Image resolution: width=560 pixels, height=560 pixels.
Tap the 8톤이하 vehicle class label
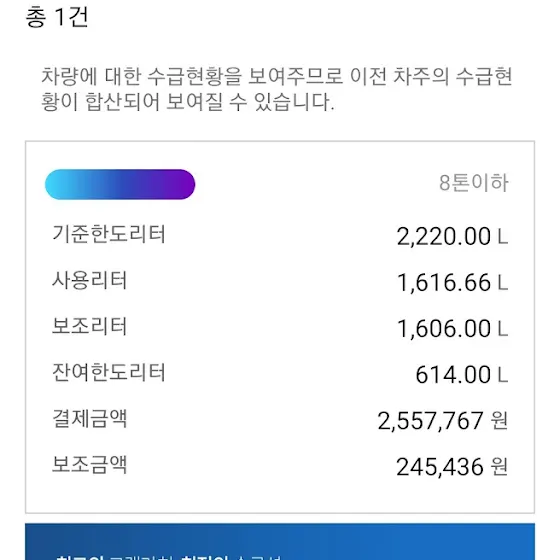474,182
